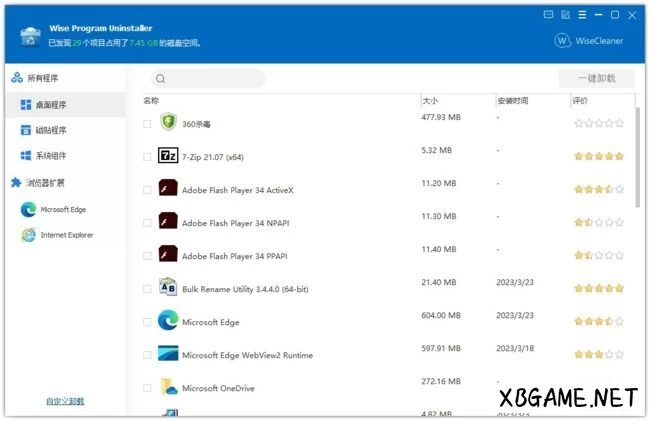Viewport: 650px width, 421px height.
Task: Click the Adobe Flash Player NPAPI icon
Action: [167, 222]
